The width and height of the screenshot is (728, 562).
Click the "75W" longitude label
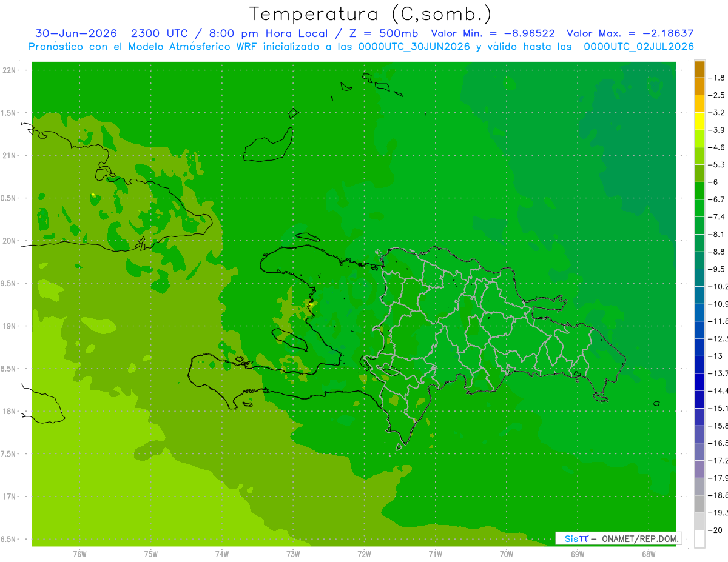151,554
